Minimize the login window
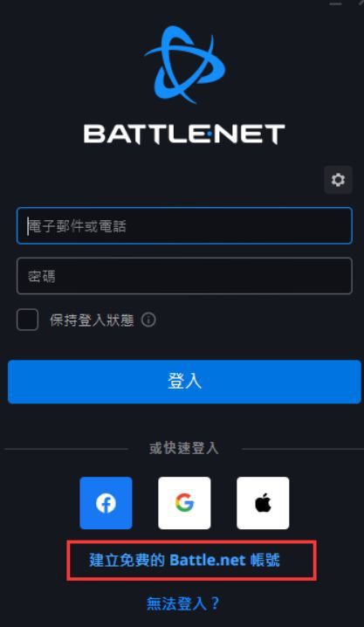The height and width of the screenshot is (627, 364). 336,3
